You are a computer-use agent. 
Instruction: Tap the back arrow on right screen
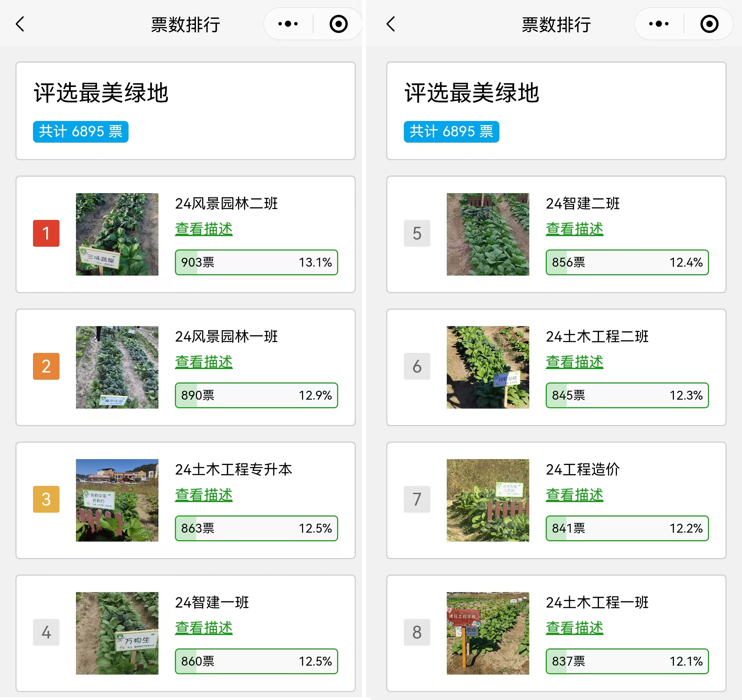391,24
